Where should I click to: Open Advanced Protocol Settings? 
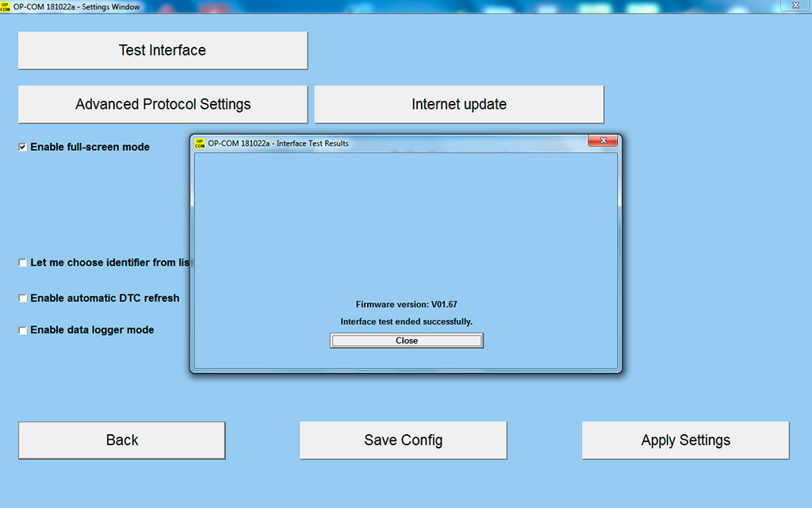tap(163, 104)
